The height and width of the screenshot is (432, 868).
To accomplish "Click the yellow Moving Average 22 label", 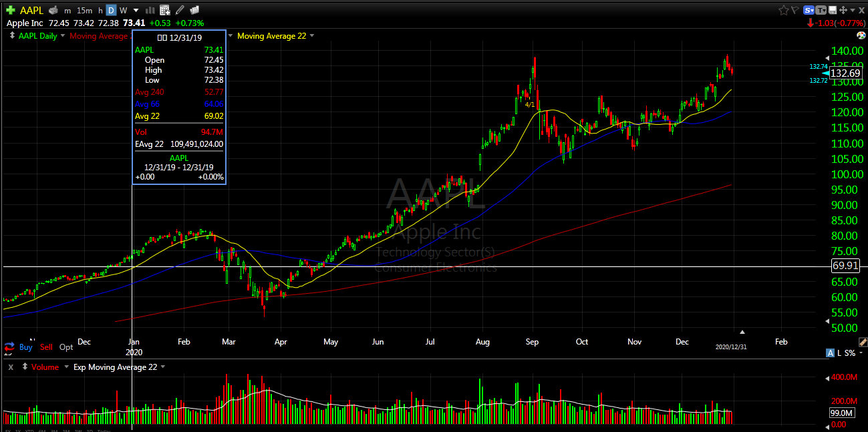I will tap(272, 36).
